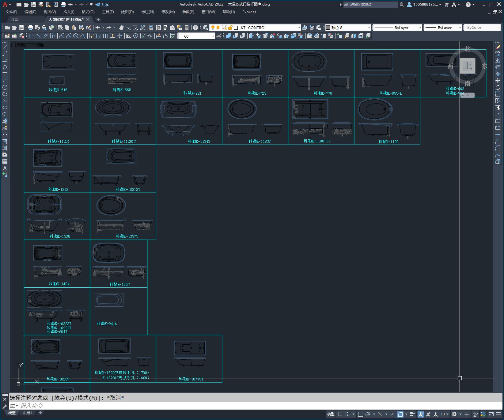
Task: Toggle drawing grid display in status bar
Action: click(x=340, y=414)
